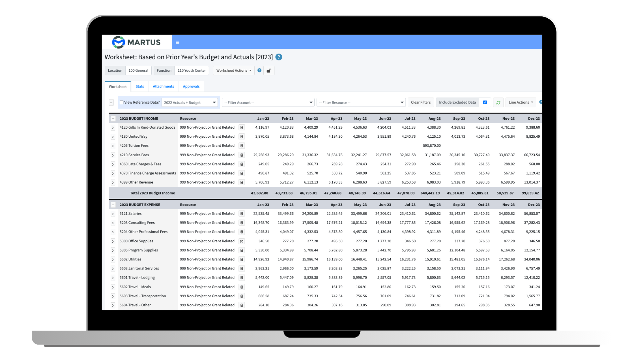Uncheck the box beside Include Excluded Data
The width and height of the screenshot is (644, 362).
[485, 102]
